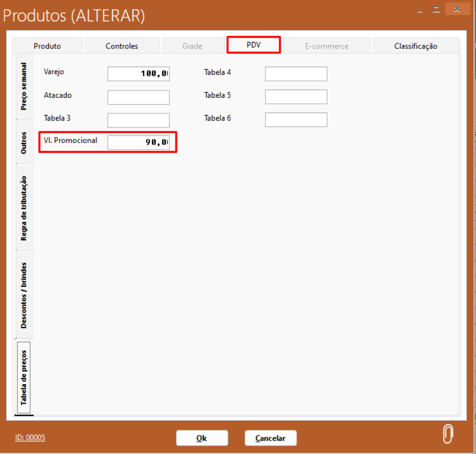Click the Varejo price field
This screenshot has height=454, width=476.
(x=138, y=74)
